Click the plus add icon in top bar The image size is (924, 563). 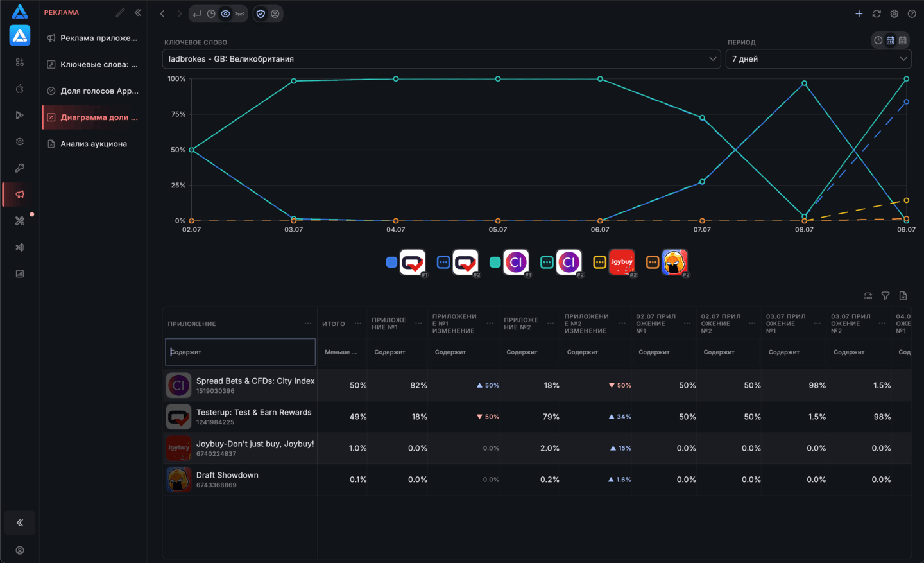(859, 13)
